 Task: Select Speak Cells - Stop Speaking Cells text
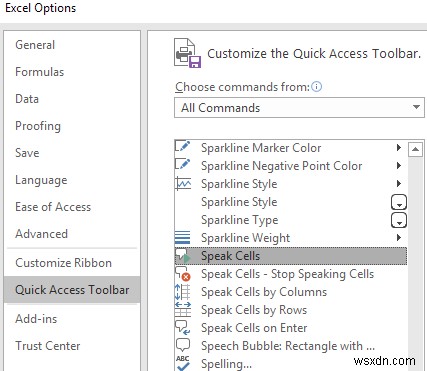click(287, 274)
